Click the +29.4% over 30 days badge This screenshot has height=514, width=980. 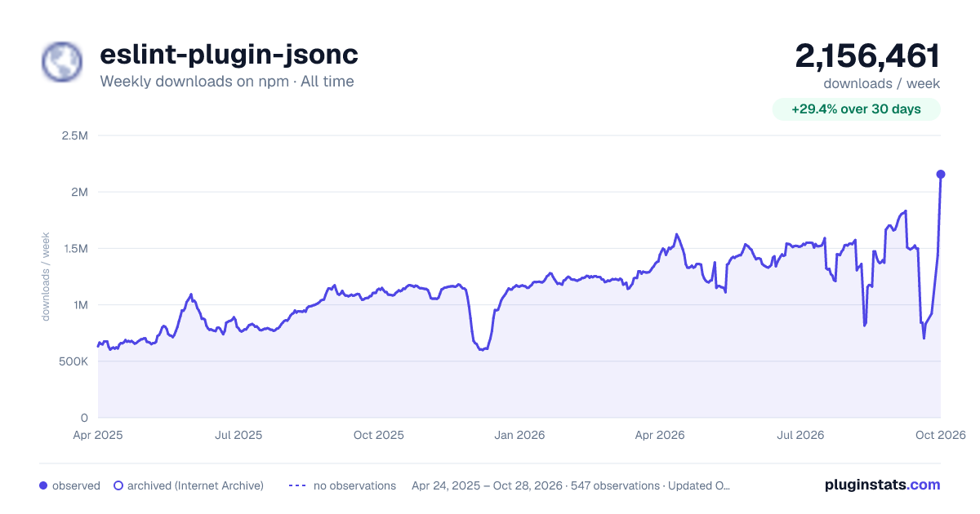pyautogui.click(x=857, y=109)
